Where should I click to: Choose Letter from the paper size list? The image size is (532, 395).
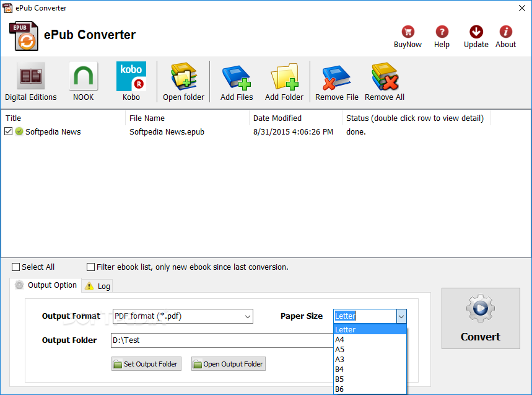(x=370, y=329)
